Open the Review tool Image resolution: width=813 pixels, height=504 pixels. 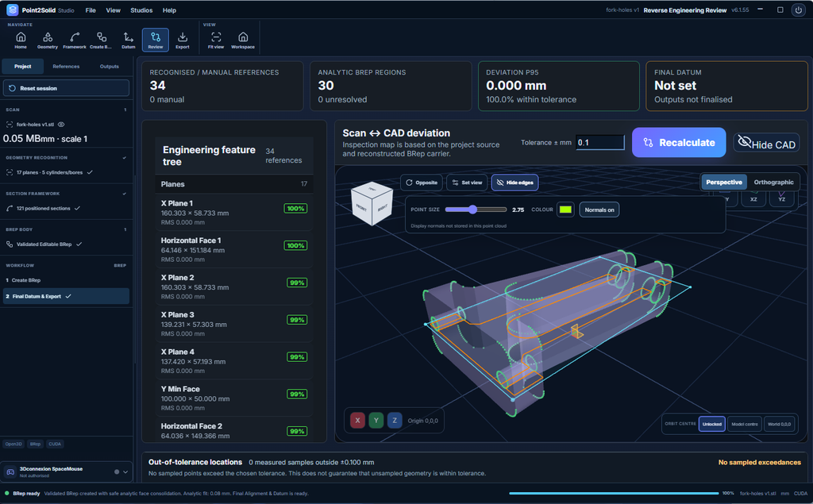[156, 40]
